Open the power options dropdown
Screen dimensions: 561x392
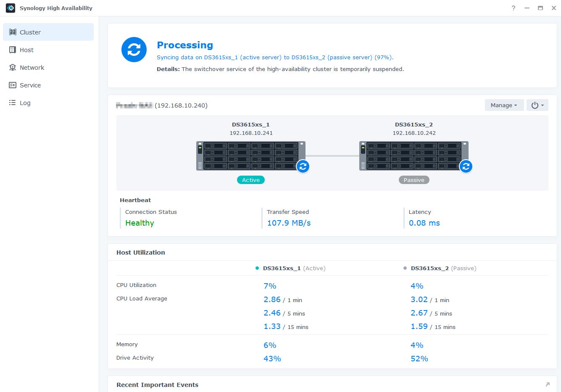pos(537,105)
